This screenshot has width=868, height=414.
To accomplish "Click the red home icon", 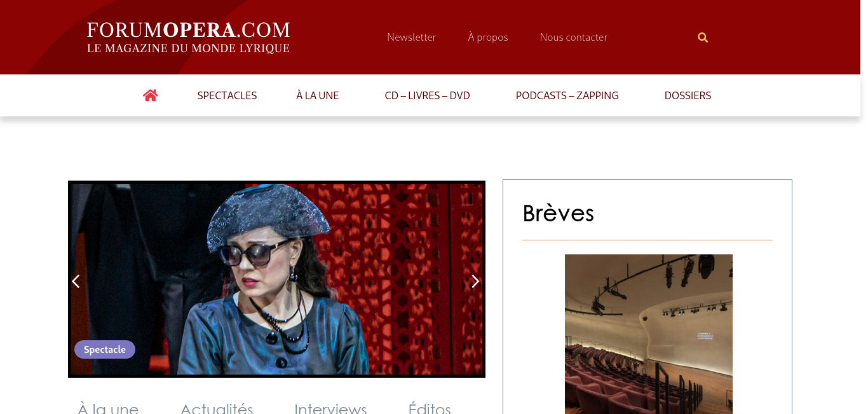I will tap(151, 95).
